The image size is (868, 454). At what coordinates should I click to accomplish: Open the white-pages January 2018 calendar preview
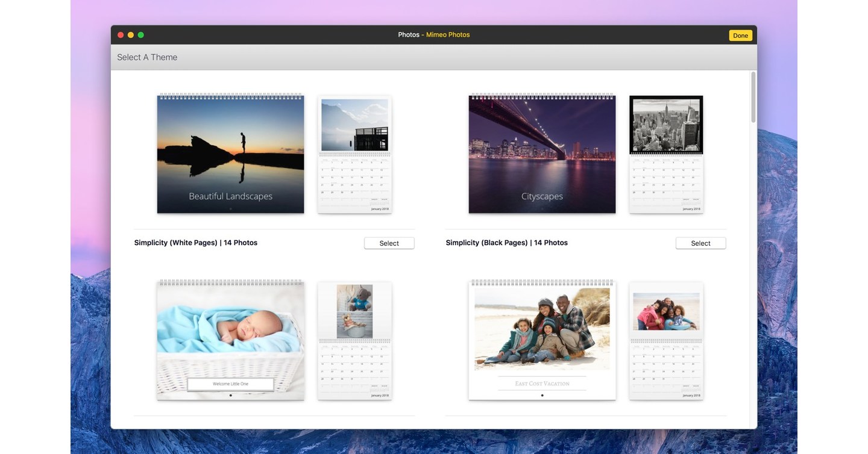click(x=354, y=154)
